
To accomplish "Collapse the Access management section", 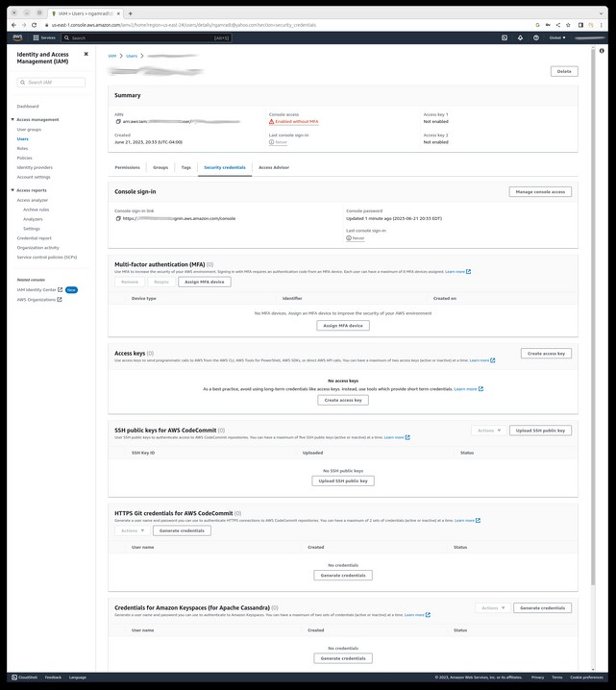I will [x=12, y=120].
